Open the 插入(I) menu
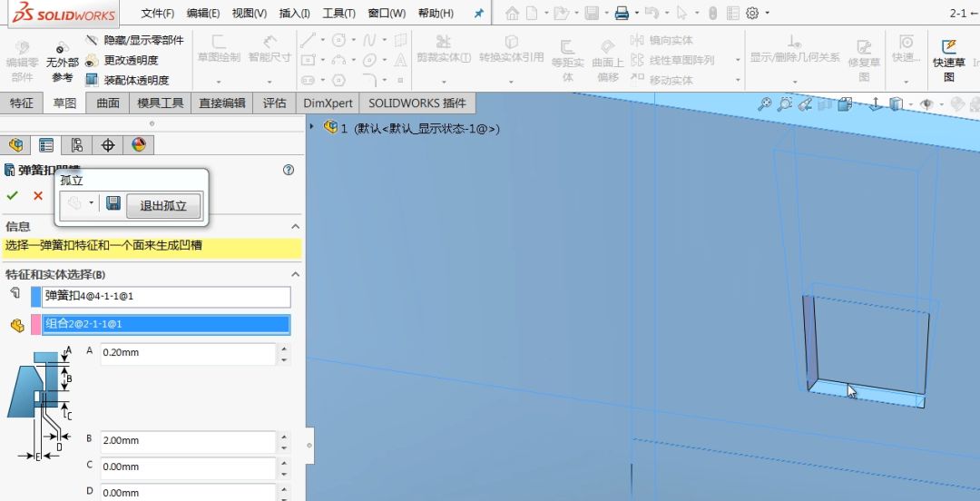 tap(294, 13)
